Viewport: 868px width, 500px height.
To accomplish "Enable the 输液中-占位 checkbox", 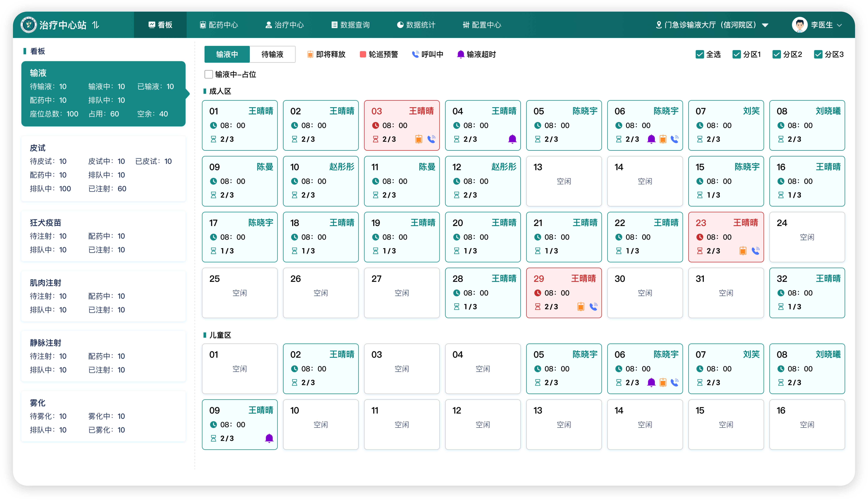I will tap(209, 74).
